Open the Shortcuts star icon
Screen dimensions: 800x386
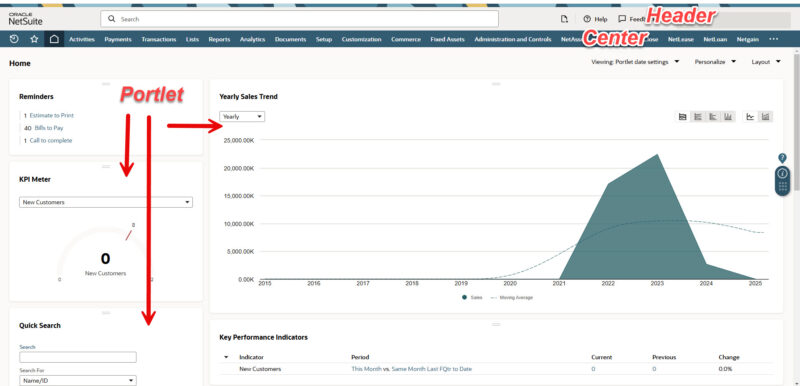click(x=34, y=39)
